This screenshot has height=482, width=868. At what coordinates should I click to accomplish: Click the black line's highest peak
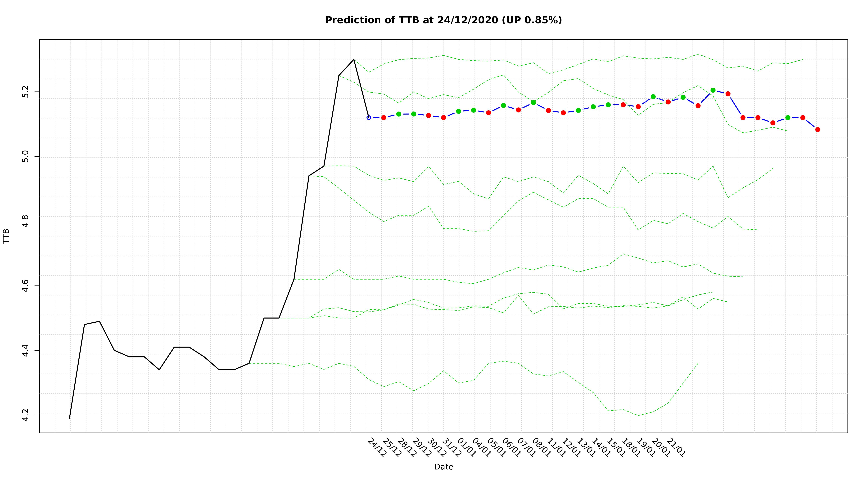pos(353,59)
